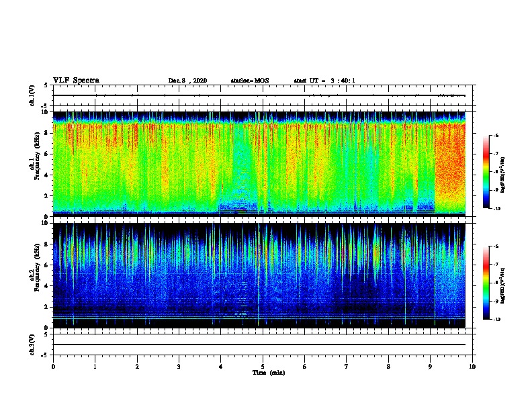The height and width of the screenshot is (411, 532).
Task: Select the ch.1 'Frequency (kHz)' axis label
Action: click(x=37, y=156)
